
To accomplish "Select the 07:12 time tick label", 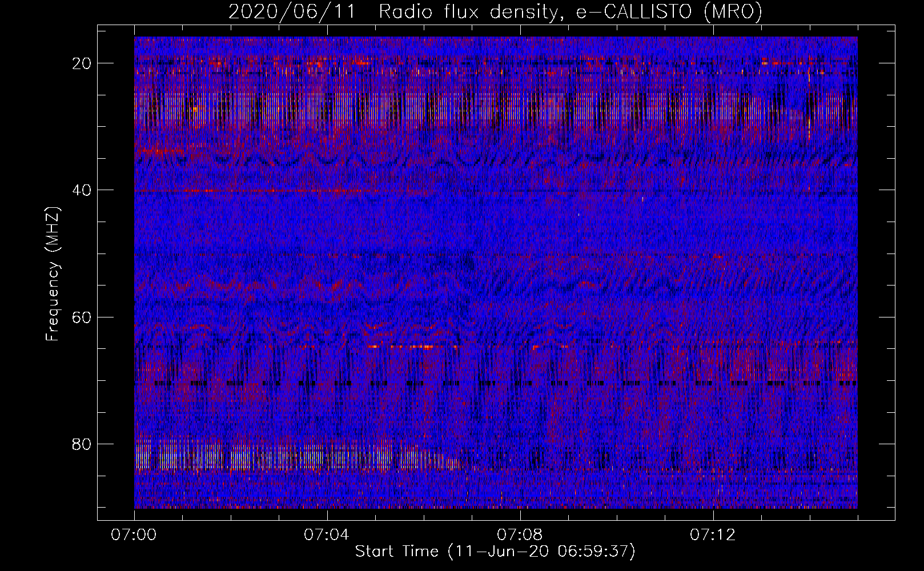I will tap(713, 535).
